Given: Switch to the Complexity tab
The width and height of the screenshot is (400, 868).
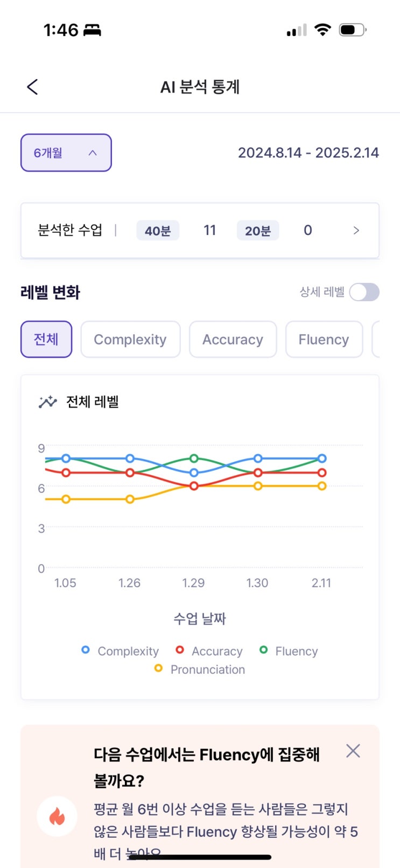Looking at the screenshot, I should 130,339.
